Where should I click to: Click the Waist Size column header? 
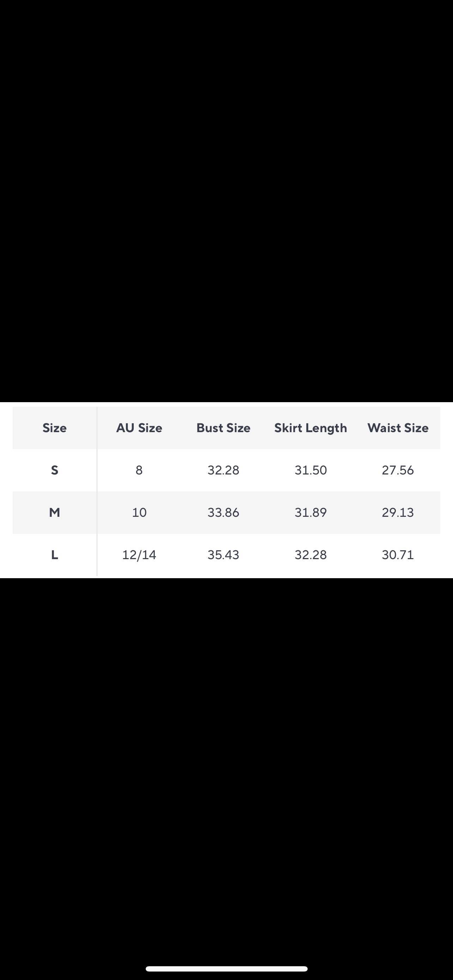tap(398, 428)
